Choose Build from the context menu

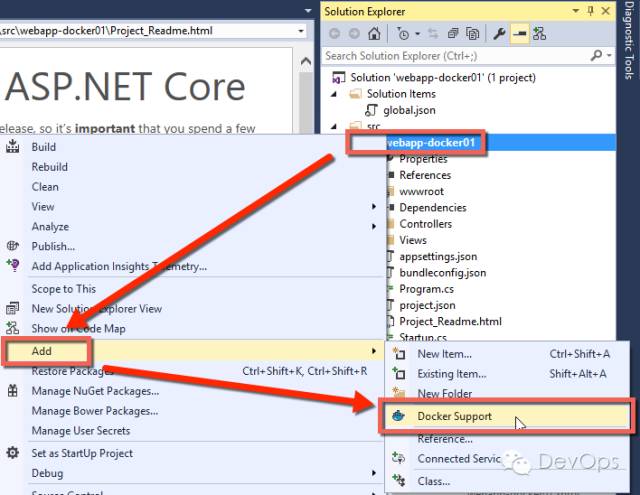tap(44, 147)
